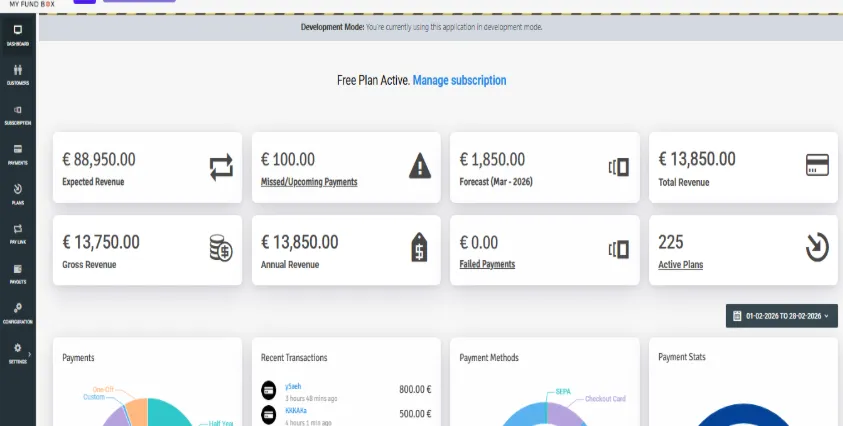Click the coins icon on Gross Revenue
843x426 pixels.
coord(221,248)
